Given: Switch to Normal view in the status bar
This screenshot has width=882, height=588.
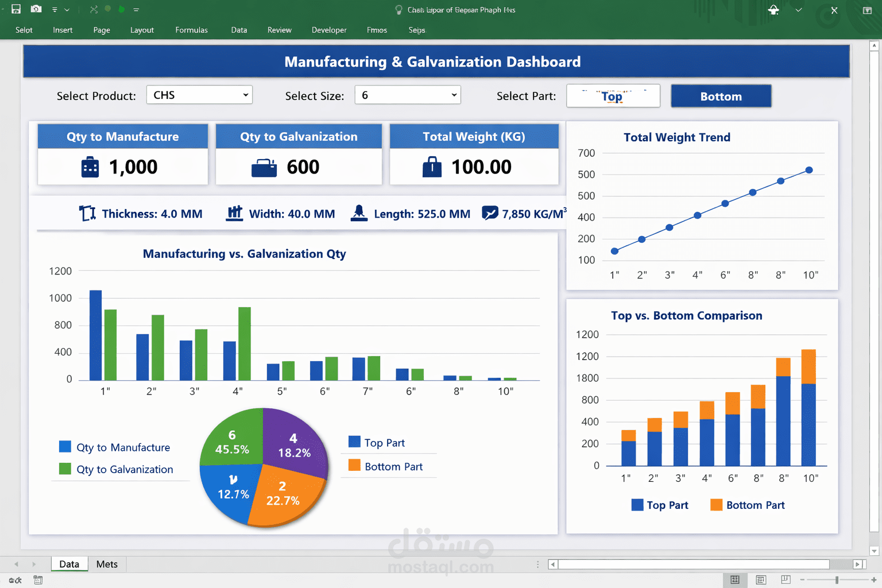Looking at the screenshot, I should click(735, 580).
